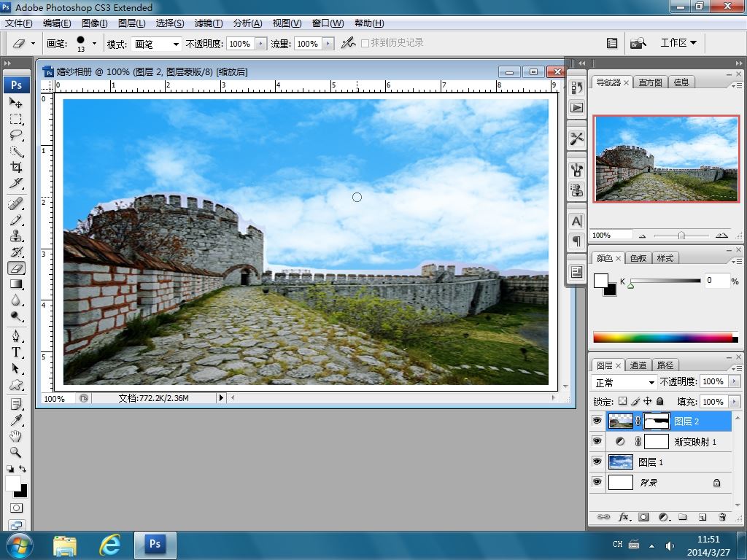The width and height of the screenshot is (747, 560).
Task: Select the Custom Shape tool
Action: [16, 384]
